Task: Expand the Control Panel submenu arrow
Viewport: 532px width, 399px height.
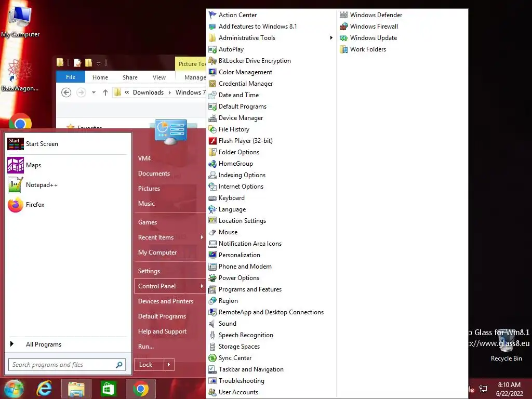Action: [202, 286]
